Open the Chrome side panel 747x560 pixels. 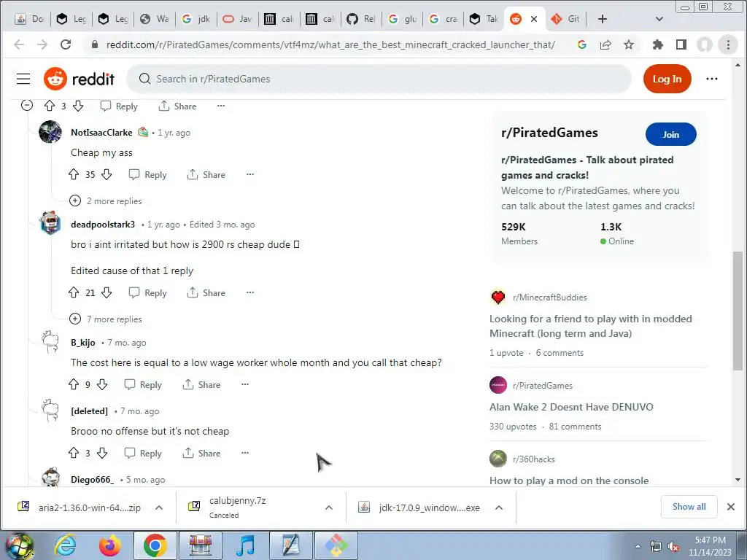(681, 44)
